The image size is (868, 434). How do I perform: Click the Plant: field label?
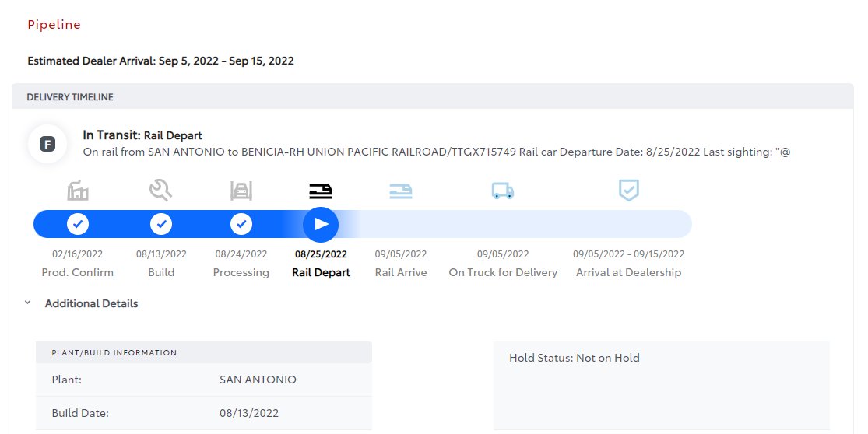[66, 380]
